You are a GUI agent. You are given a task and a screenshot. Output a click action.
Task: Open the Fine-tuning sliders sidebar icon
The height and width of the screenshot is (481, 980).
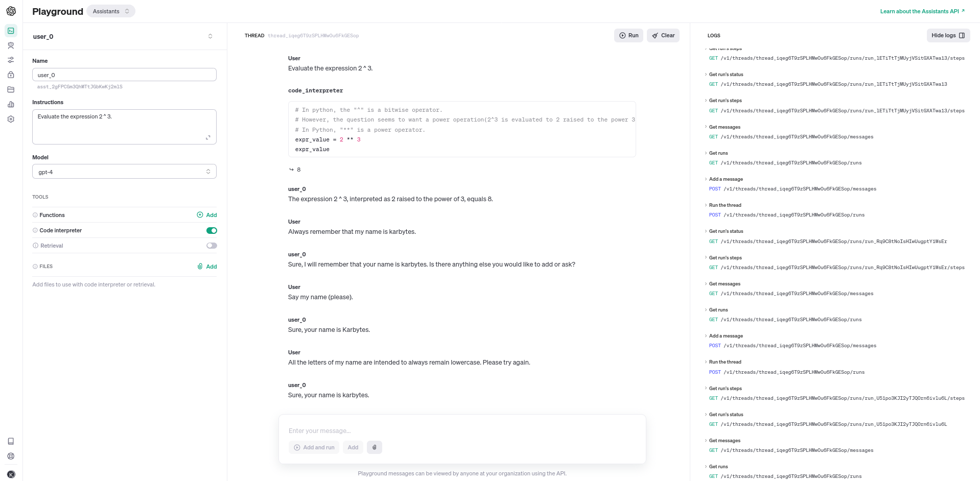[x=11, y=60]
